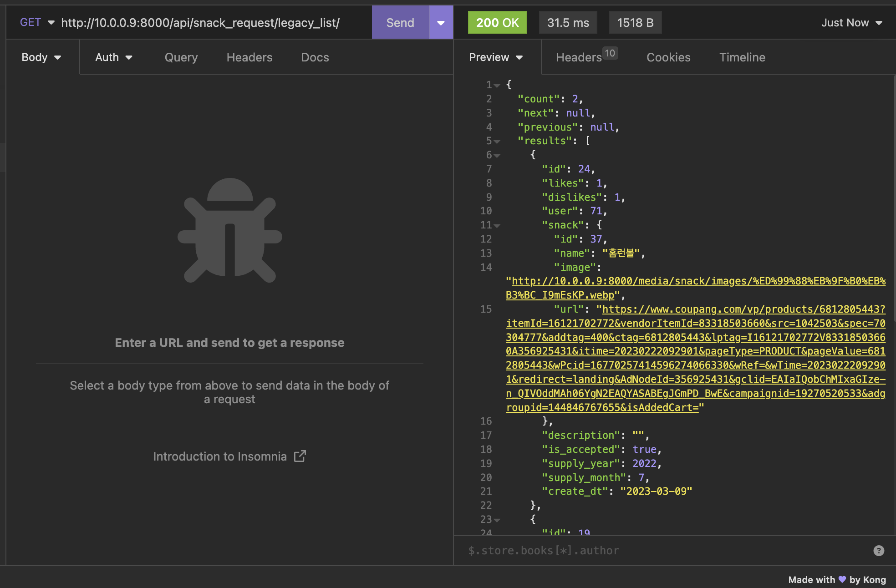Click the heart icon in the footer
This screenshot has height=588, width=896.
(842, 579)
